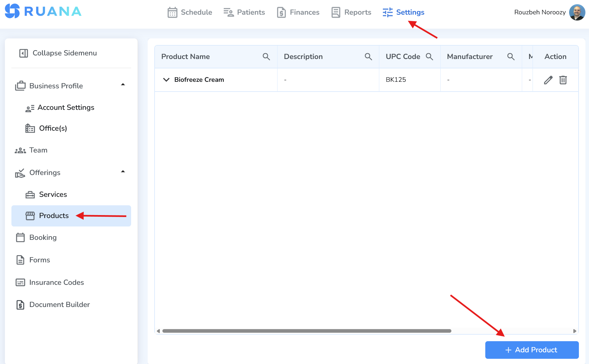Open Insurance Codes in the sidebar

(x=56, y=283)
